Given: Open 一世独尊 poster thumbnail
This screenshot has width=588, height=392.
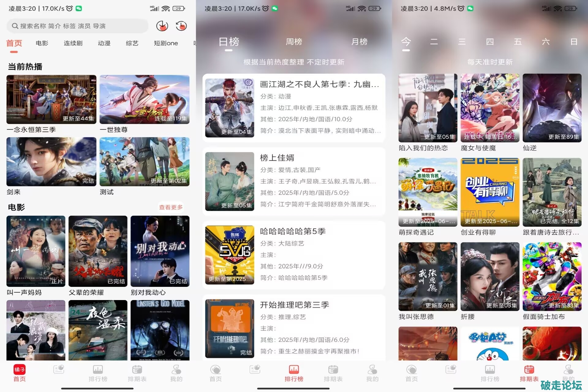Looking at the screenshot, I should [x=144, y=100].
